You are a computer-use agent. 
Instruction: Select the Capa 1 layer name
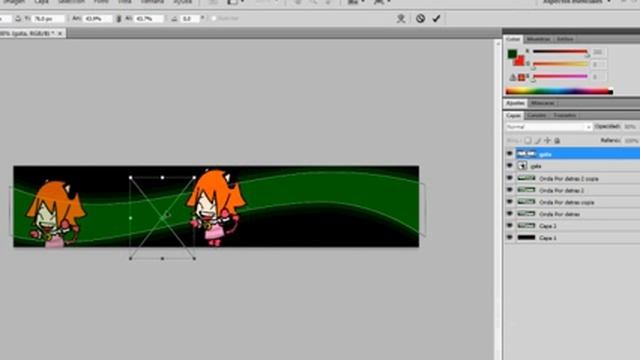(548, 238)
